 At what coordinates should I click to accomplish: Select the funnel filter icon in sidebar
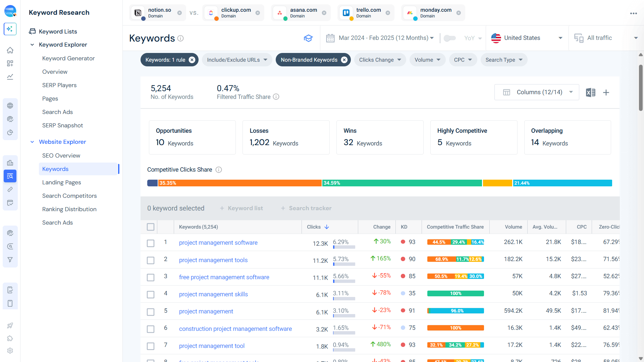(x=10, y=260)
